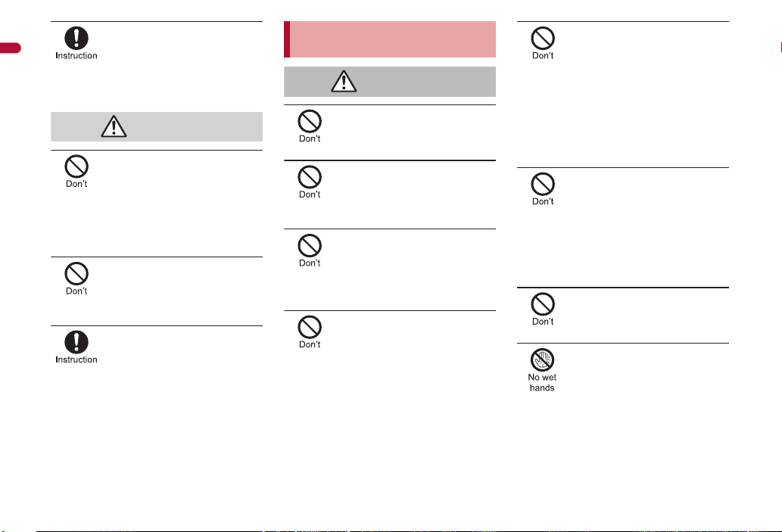This screenshot has width=782, height=532.
Task: Click the pink section header banner
Action: pos(390,39)
